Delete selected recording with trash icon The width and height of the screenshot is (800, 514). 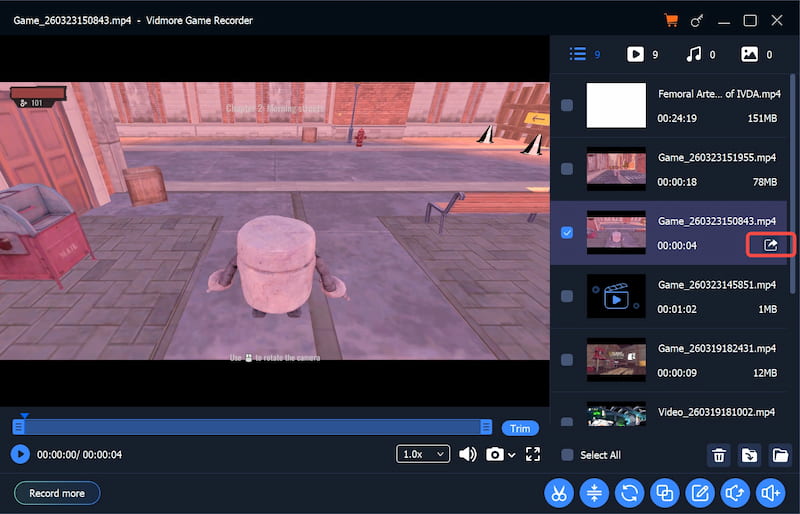[718, 455]
